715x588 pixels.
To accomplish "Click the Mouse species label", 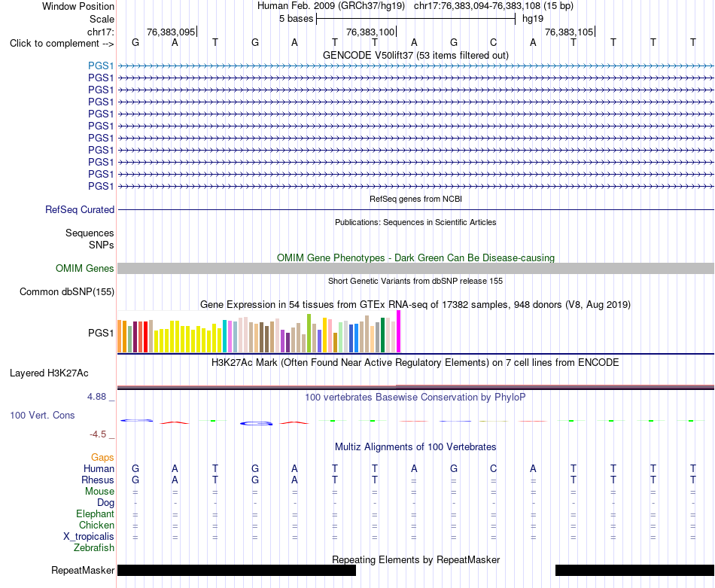I will [99, 492].
